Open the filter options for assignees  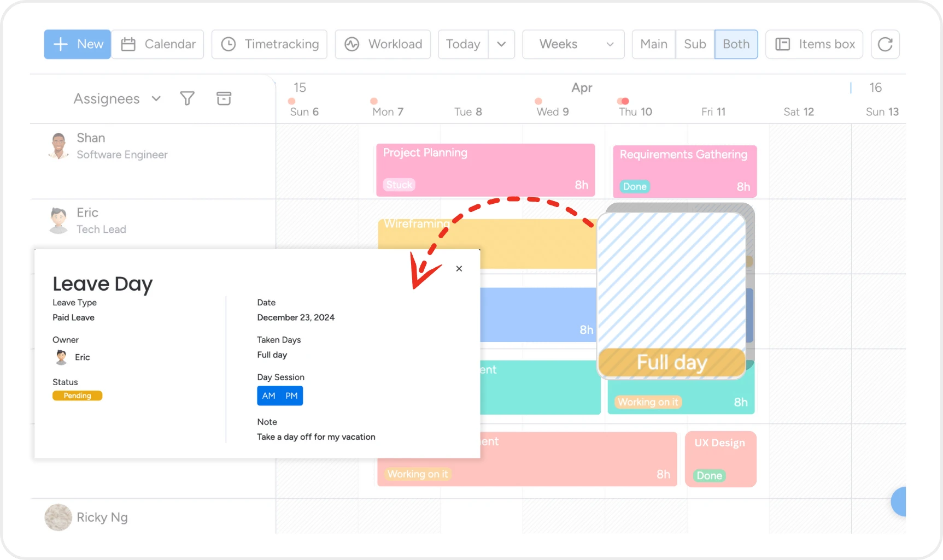point(188,98)
